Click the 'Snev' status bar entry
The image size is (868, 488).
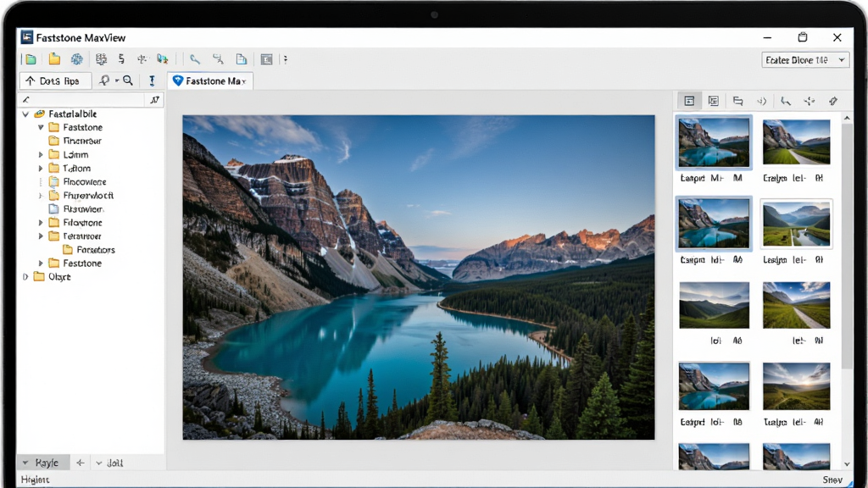(832, 480)
